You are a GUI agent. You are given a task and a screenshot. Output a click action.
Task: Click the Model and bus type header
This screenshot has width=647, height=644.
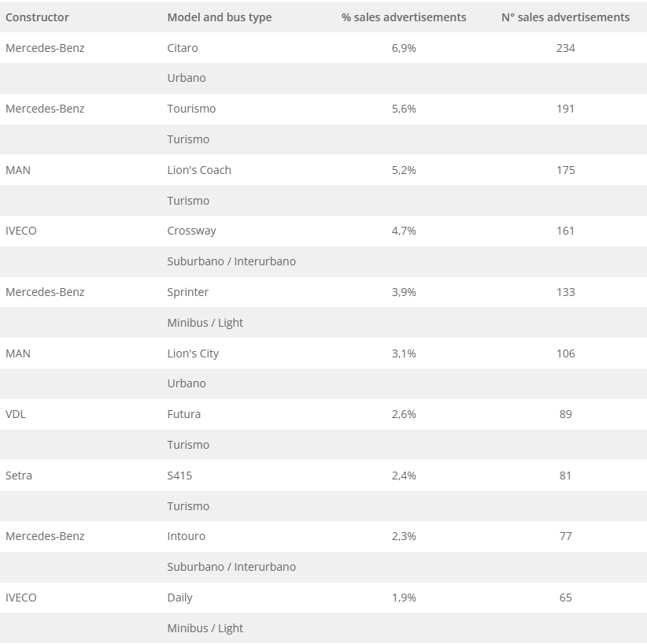pyautogui.click(x=219, y=17)
